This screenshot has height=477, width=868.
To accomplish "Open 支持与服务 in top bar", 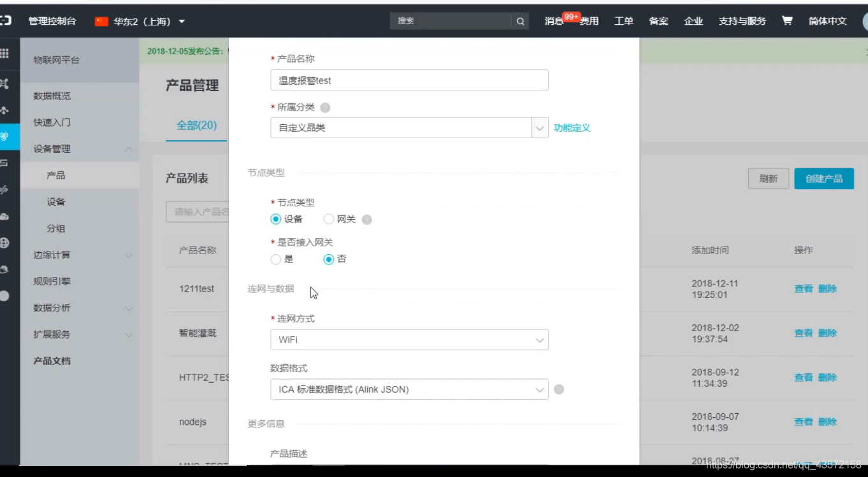I will point(742,21).
